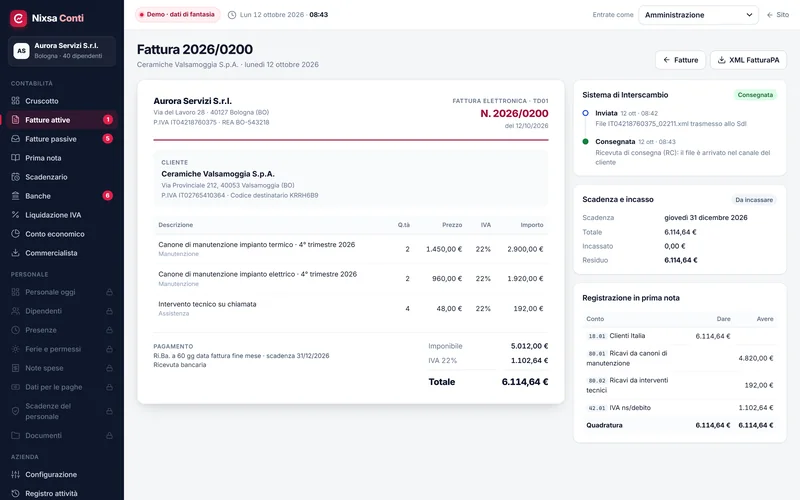Click the Ricavi da canoni di manutenzione row

click(x=680, y=358)
